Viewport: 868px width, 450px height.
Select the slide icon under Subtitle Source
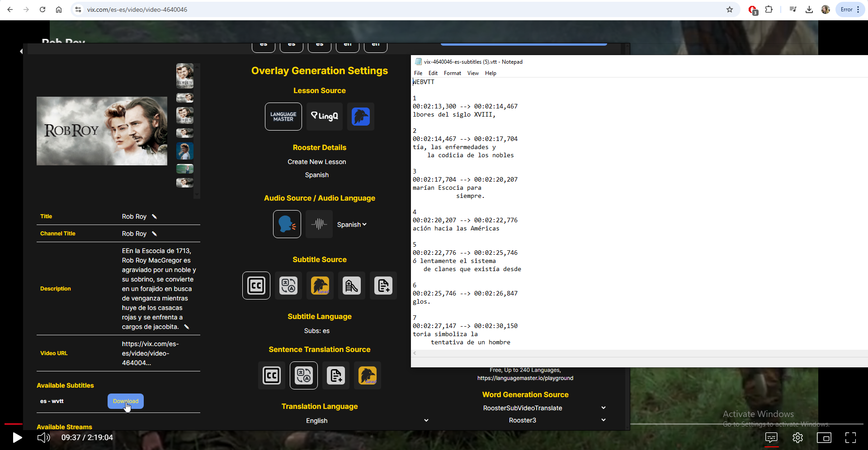coord(351,286)
